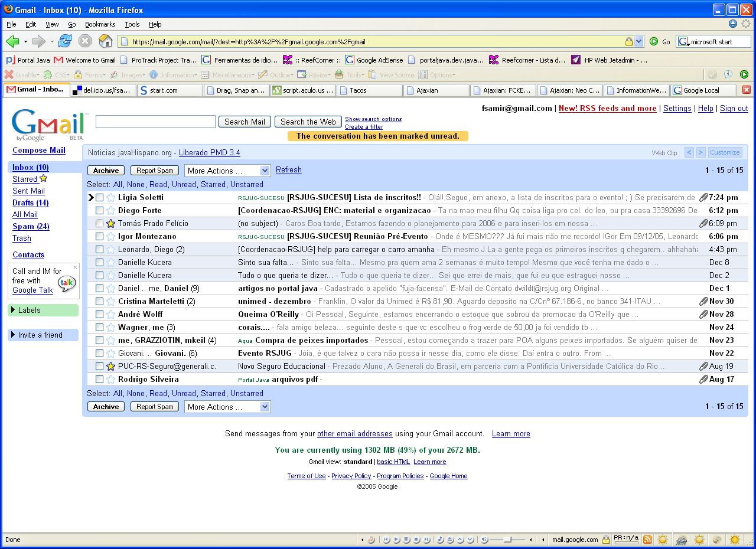
Task: Open the Google AdSense bookmark
Action: point(374,60)
